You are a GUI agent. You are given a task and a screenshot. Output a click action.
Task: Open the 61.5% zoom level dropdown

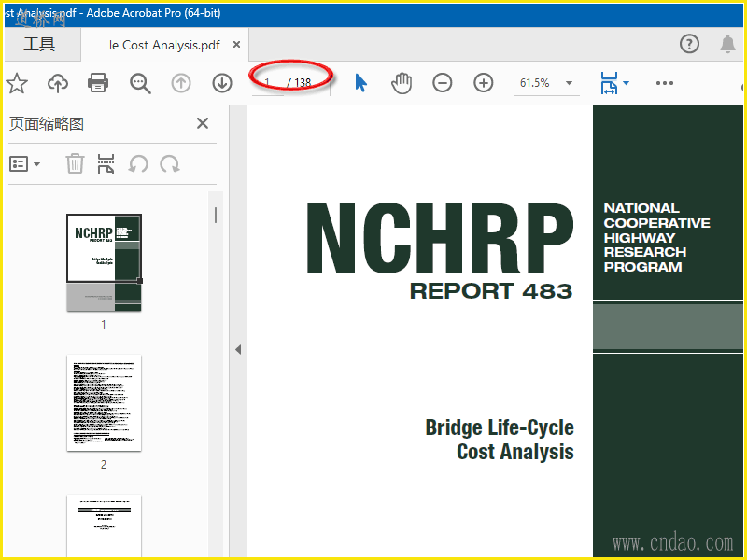tap(569, 83)
